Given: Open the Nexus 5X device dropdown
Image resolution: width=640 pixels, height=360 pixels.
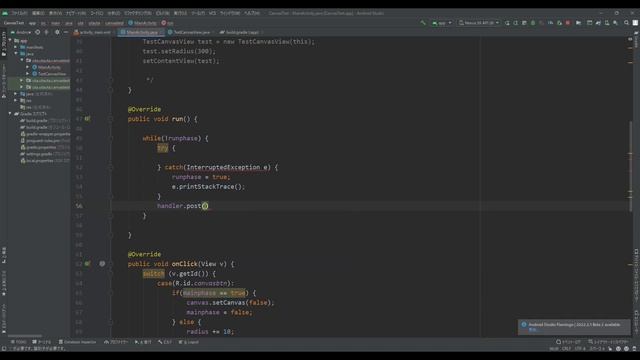Looking at the screenshot, I should 478,23.
